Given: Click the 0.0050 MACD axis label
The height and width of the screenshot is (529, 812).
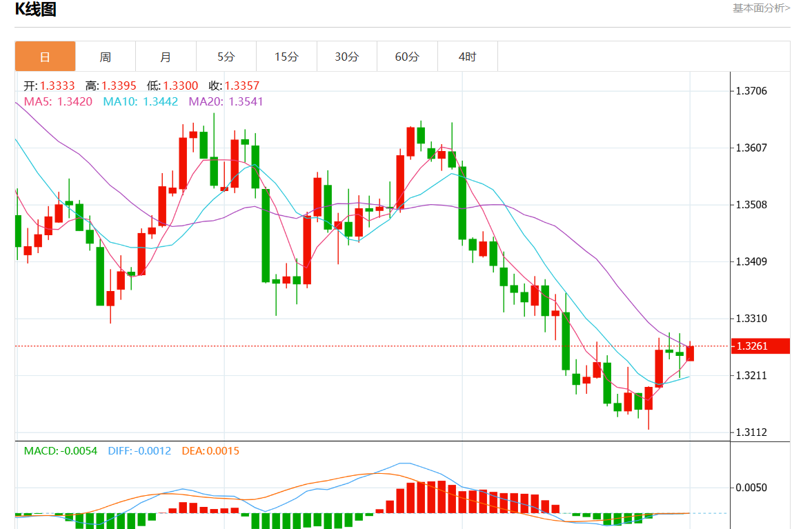Looking at the screenshot, I should point(751,488).
